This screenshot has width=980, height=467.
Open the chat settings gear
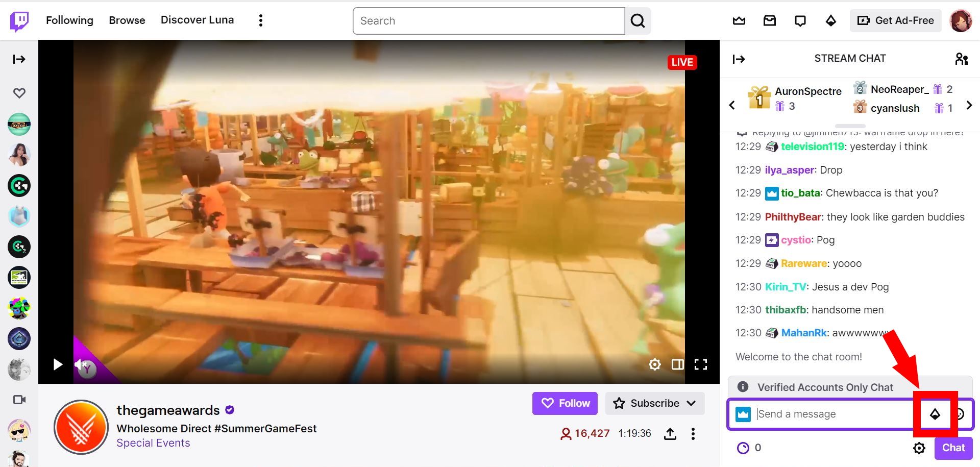pos(919,448)
